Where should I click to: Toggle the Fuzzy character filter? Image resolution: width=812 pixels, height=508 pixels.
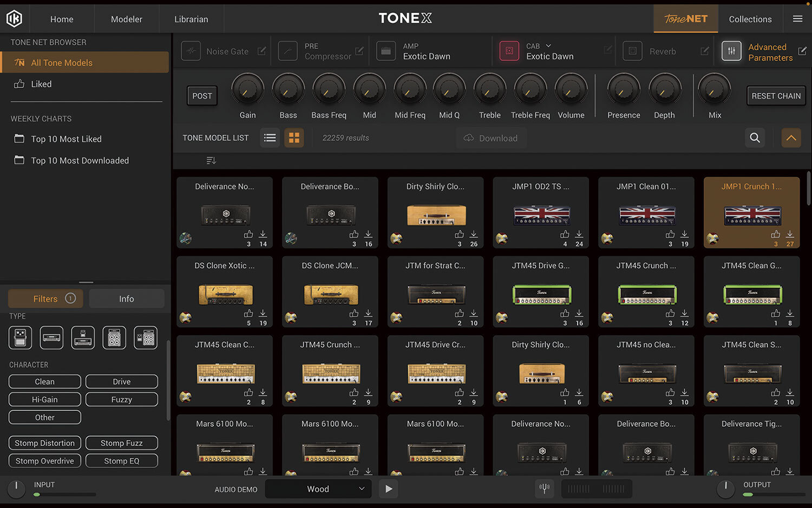pyautogui.click(x=122, y=400)
